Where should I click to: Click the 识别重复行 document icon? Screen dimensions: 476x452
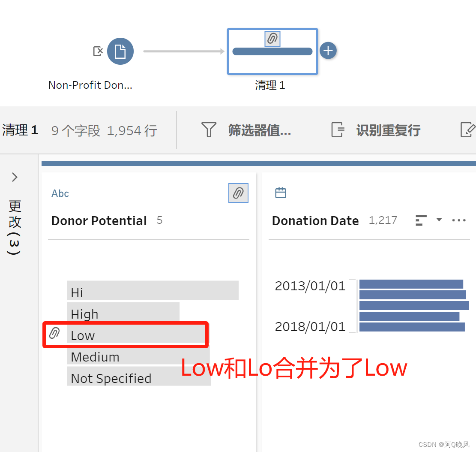click(x=338, y=130)
